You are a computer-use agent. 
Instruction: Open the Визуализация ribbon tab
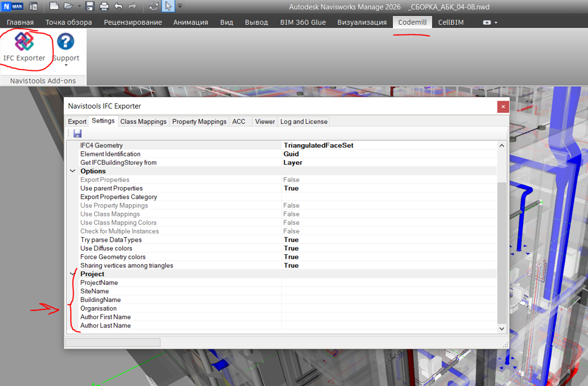[x=362, y=22]
